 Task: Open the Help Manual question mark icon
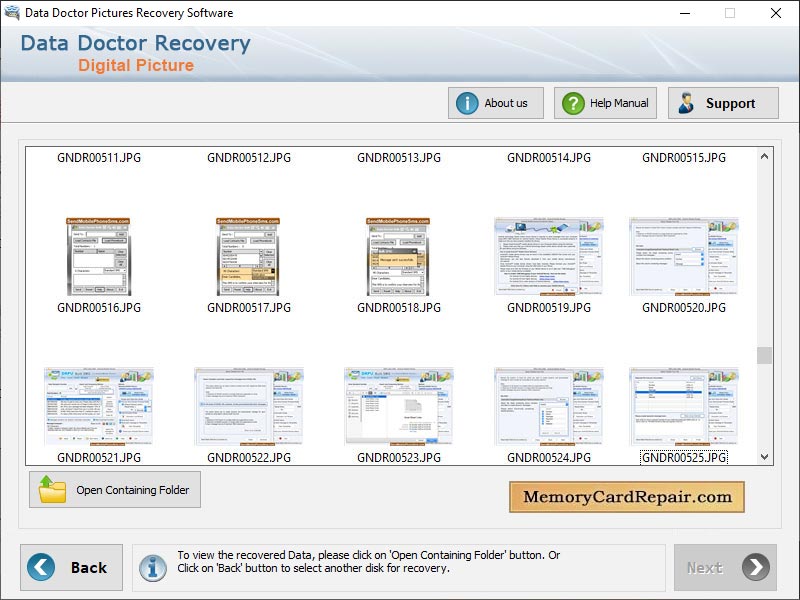click(571, 102)
